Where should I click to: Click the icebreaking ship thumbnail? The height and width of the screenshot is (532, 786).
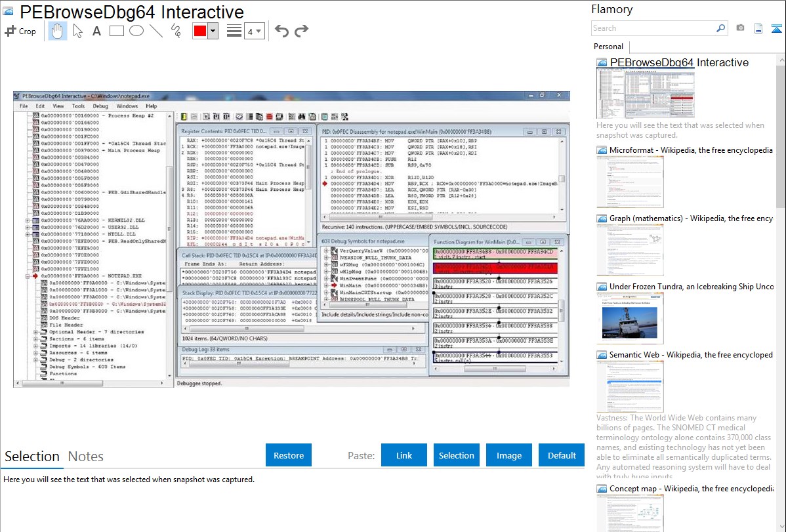pos(630,318)
